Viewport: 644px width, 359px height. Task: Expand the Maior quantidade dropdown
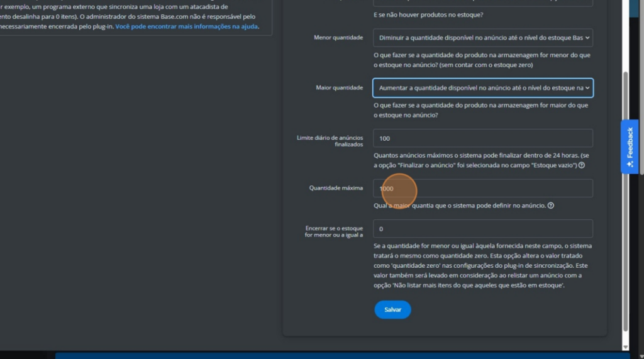482,88
